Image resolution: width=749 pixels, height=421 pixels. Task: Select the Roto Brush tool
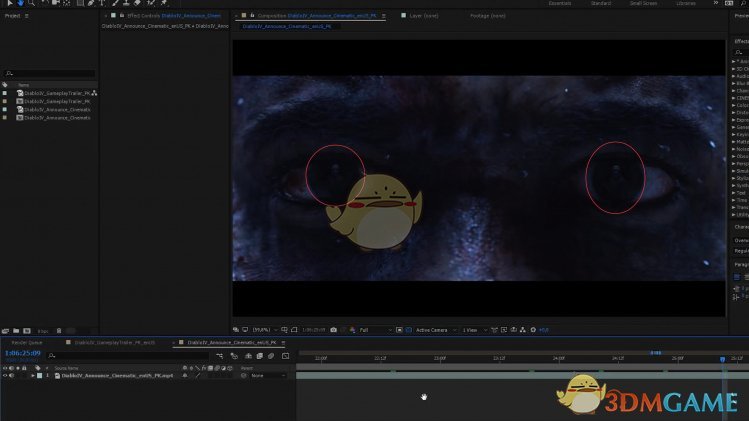click(x=151, y=3)
